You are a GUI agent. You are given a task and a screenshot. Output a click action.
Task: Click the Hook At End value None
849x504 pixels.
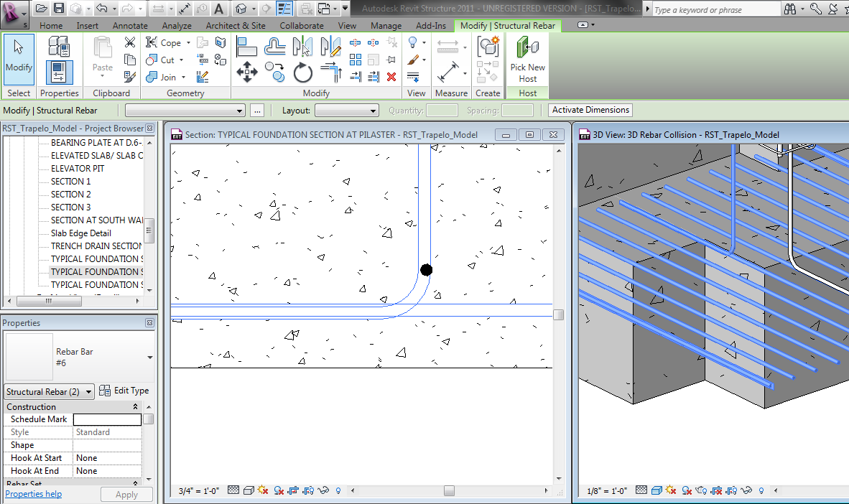pos(107,471)
